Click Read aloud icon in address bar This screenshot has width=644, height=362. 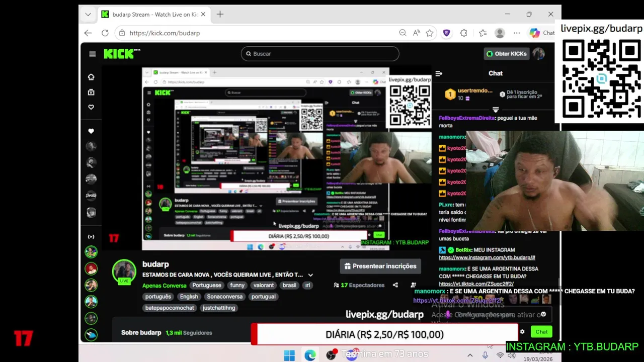coord(416,33)
